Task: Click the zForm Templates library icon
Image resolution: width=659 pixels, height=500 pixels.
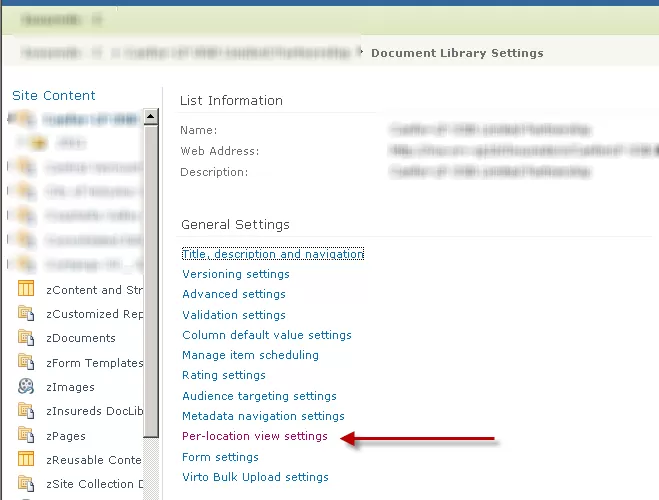Action: click(26, 362)
